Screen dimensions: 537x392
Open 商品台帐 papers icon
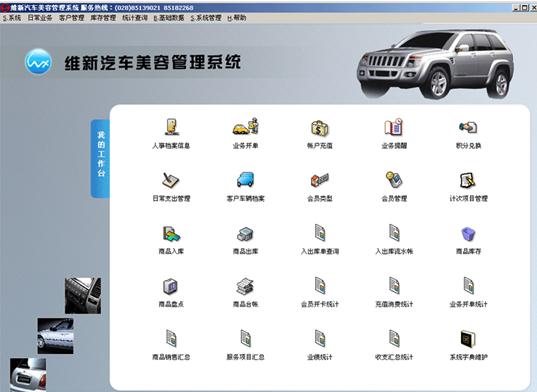pos(245,286)
